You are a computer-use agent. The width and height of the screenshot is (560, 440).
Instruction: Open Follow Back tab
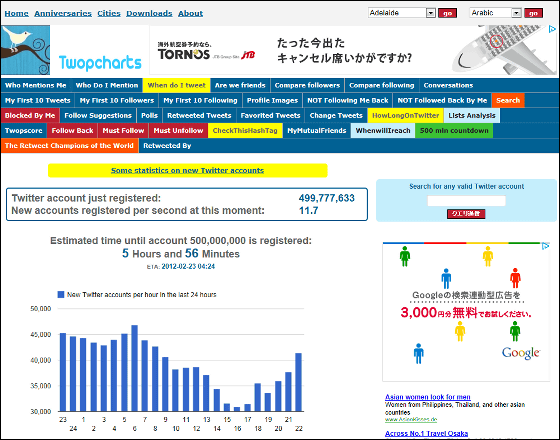72,130
